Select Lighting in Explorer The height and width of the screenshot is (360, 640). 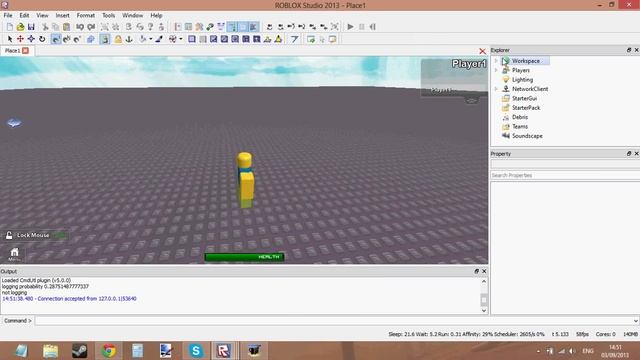[x=522, y=80]
